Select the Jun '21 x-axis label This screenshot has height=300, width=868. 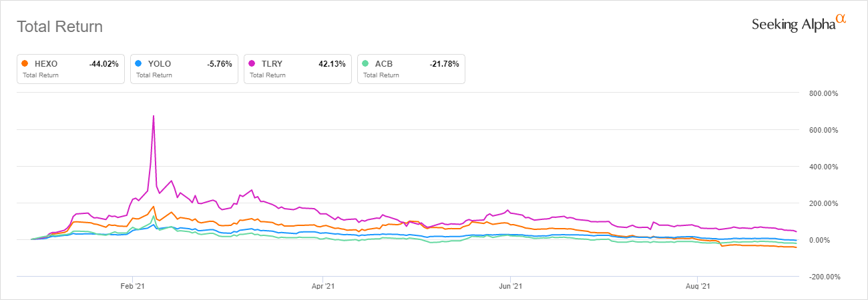(x=510, y=286)
